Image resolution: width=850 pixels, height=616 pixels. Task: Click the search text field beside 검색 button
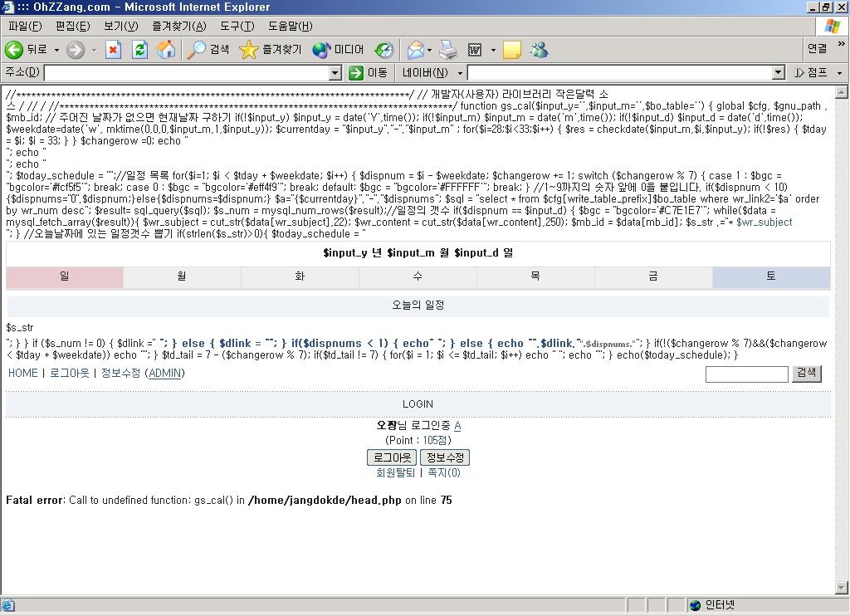pyautogui.click(x=746, y=374)
